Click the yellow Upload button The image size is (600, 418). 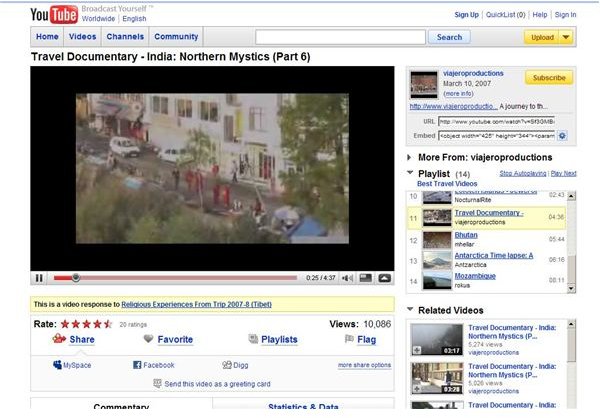[x=542, y=37]
